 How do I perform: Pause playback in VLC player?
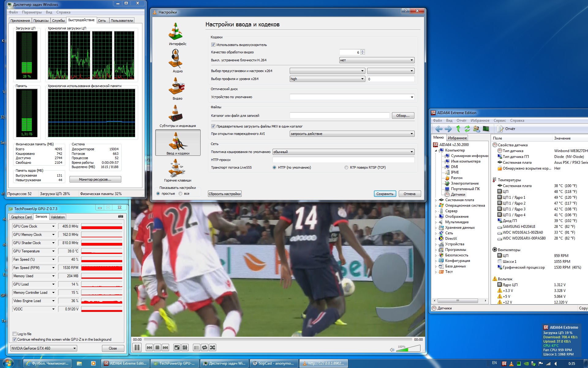(x=137, y=347)
